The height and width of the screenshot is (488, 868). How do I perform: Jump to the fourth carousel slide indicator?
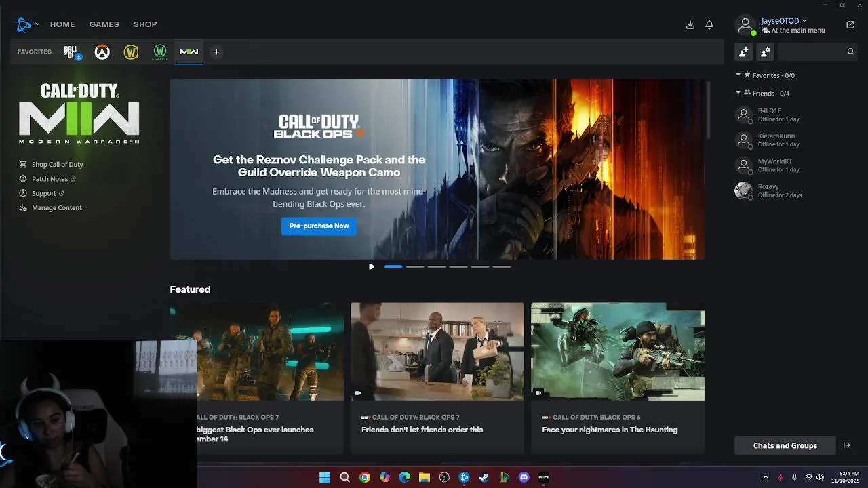[458, 266]
